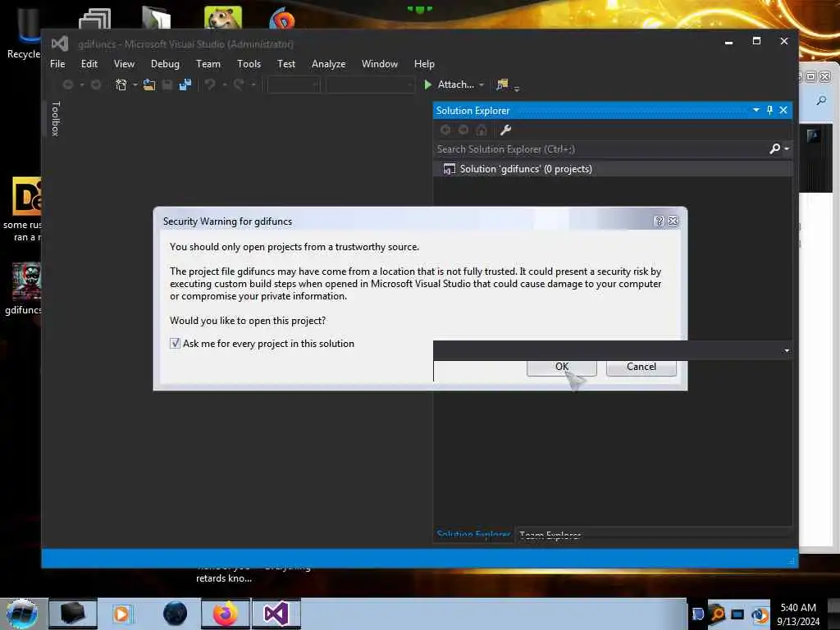
Task: Open the View menu
Action: tap(124, 64)
